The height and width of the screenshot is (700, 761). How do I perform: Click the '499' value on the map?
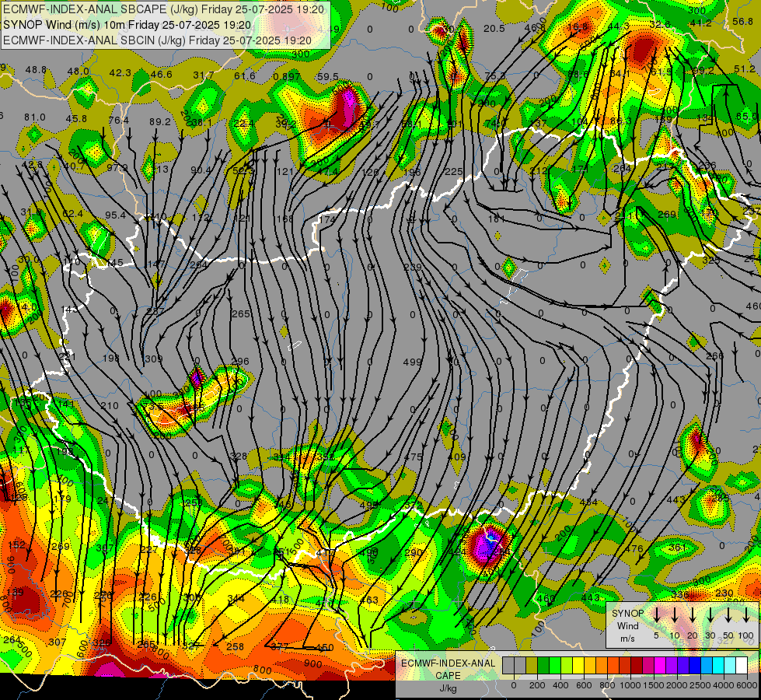(413, 362)
